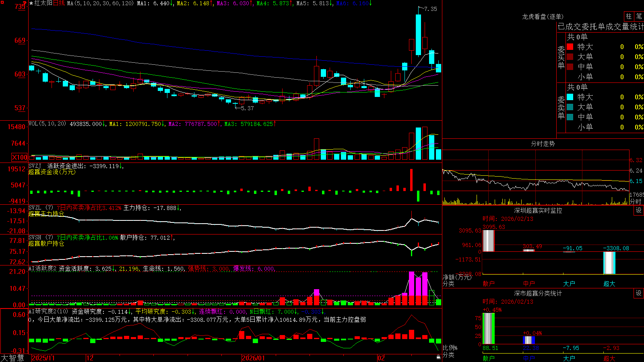
Task: Click the 超赢主力持仓 label
Action: pyautogui.click(x=46, y=214)
